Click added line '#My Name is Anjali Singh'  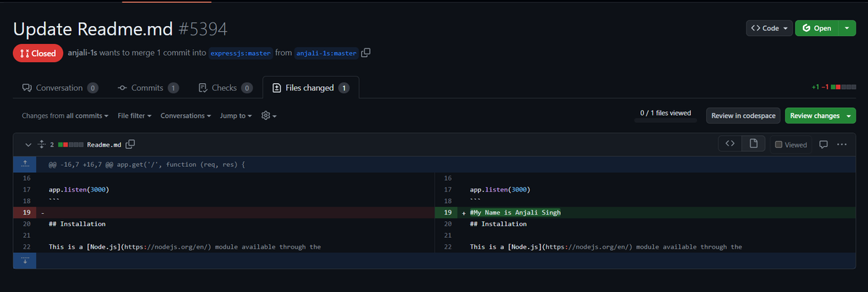pyautogui.click(x=515, y=212)
